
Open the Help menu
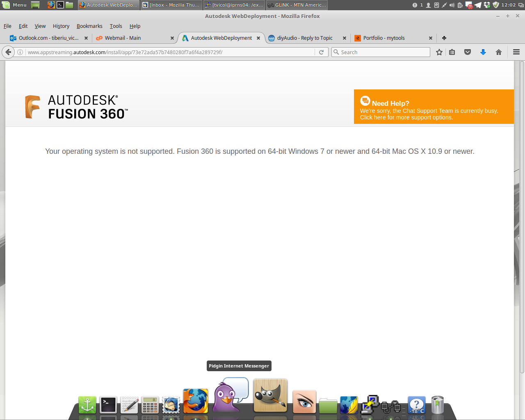135,26
